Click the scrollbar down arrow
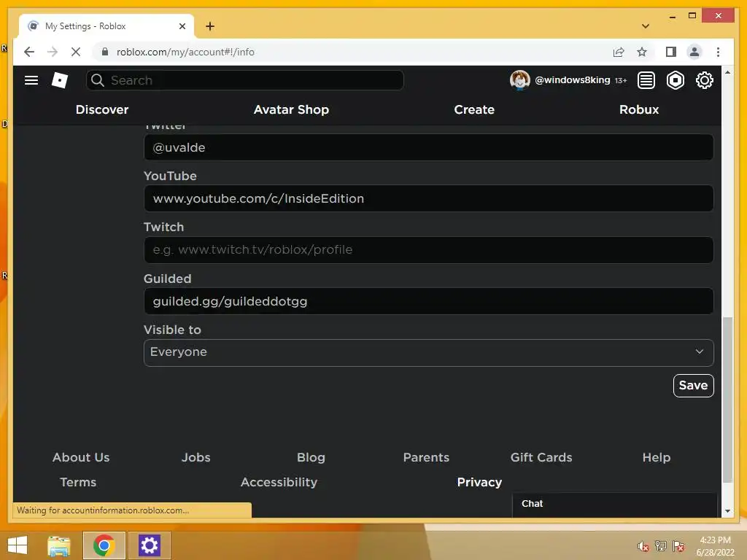 pos(727,511)
